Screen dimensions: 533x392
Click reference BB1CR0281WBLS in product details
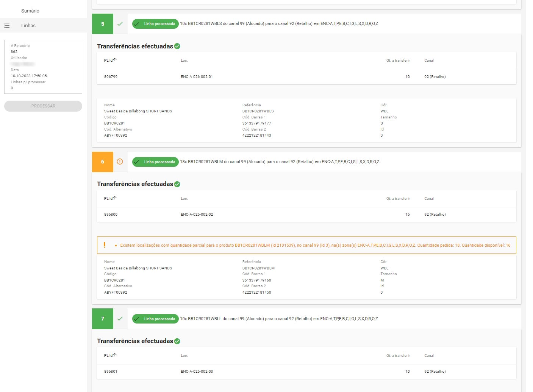[258, 111]
